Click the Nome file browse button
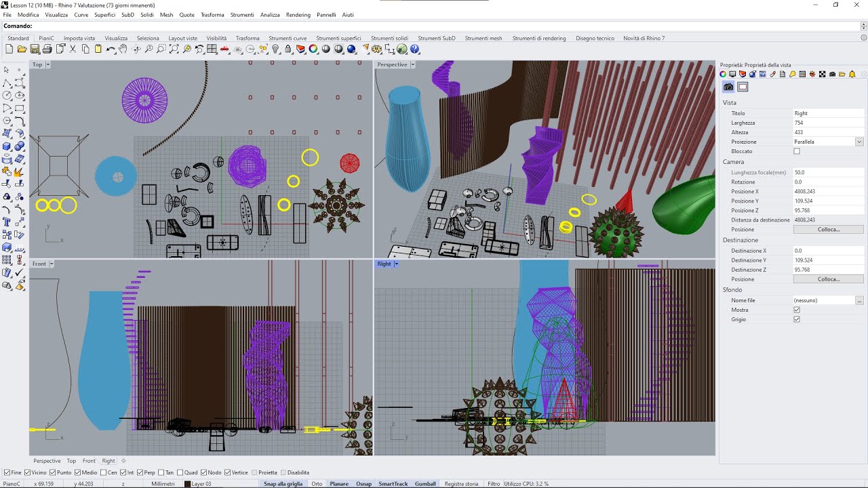Screen dimensions: 868x488 pyautogui.click(x=860, y=300)
